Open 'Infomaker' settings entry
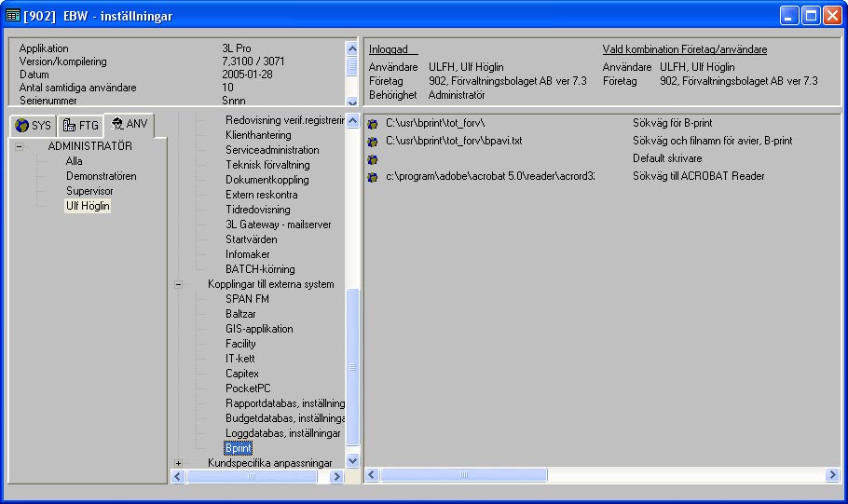848x504 pixels. [249, 254]
